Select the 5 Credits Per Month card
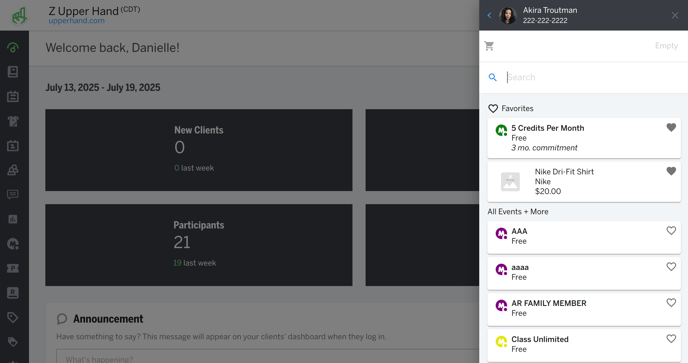Image resolution: width=688 pixels, height=363 pixels. click(584, 138)
